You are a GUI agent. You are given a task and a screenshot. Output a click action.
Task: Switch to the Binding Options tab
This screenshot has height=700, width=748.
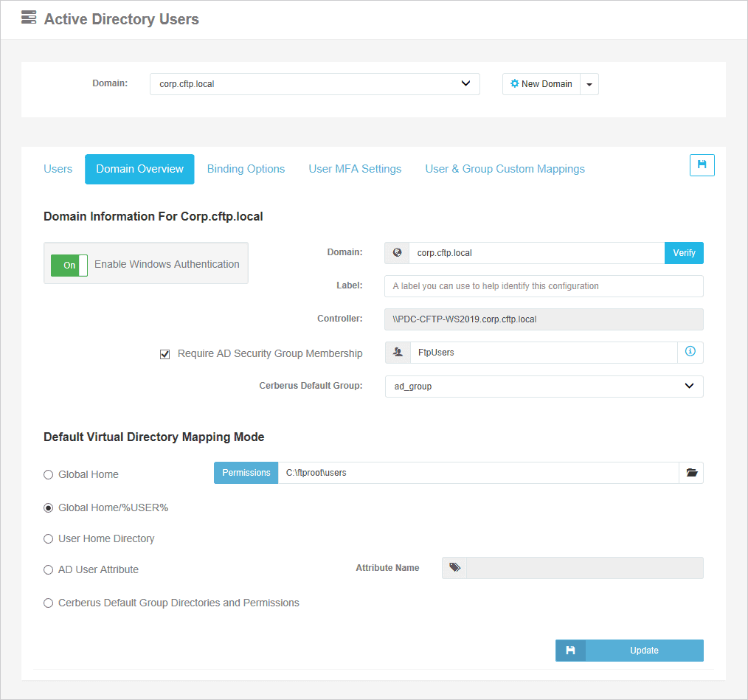coord(246,169)
